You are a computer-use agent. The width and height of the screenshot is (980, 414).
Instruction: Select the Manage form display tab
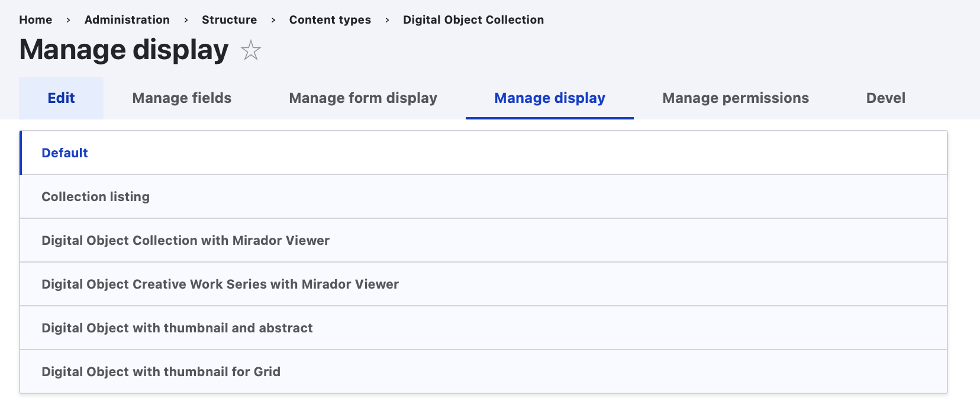(x=363, y=98)
